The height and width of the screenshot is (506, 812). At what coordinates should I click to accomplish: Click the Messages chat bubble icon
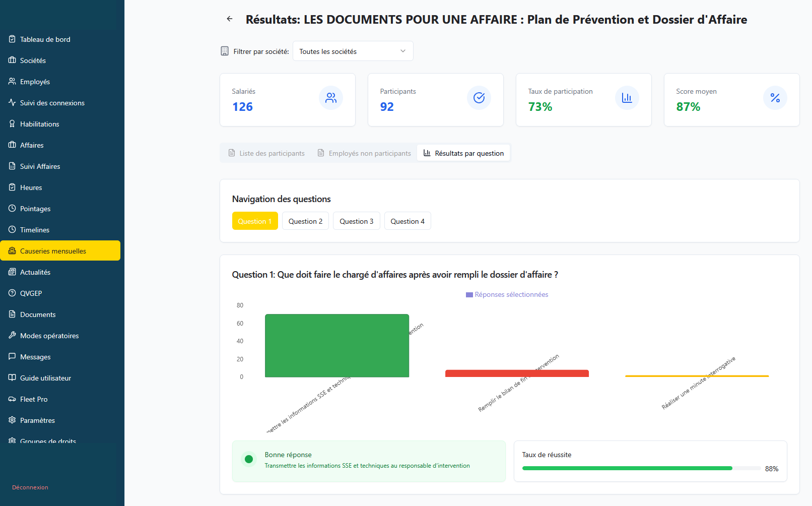[12, 356]
